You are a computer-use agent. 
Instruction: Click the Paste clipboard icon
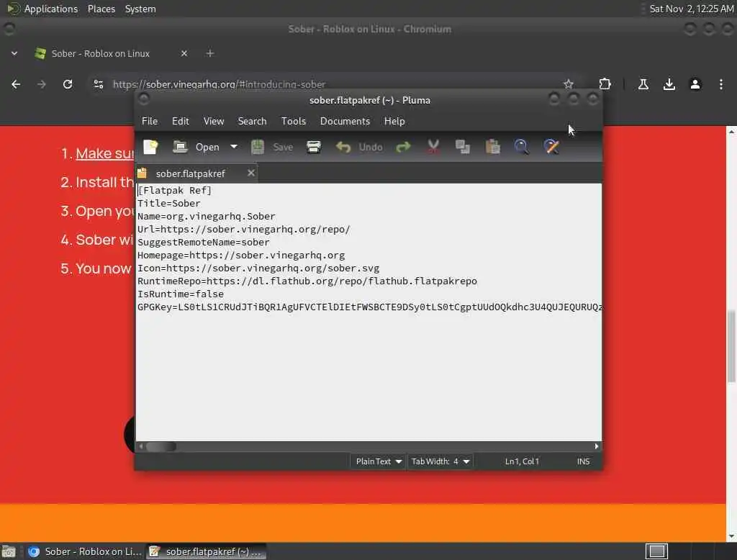[x=492, y=147]
